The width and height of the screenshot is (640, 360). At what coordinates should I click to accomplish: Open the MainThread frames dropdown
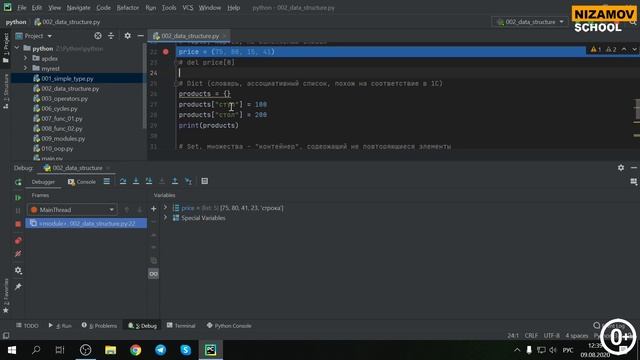72,210
